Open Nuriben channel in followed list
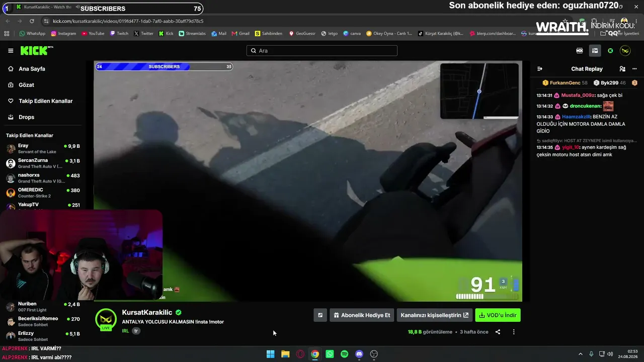The width and height of the screenshot is (644, 362). (43, 307)
